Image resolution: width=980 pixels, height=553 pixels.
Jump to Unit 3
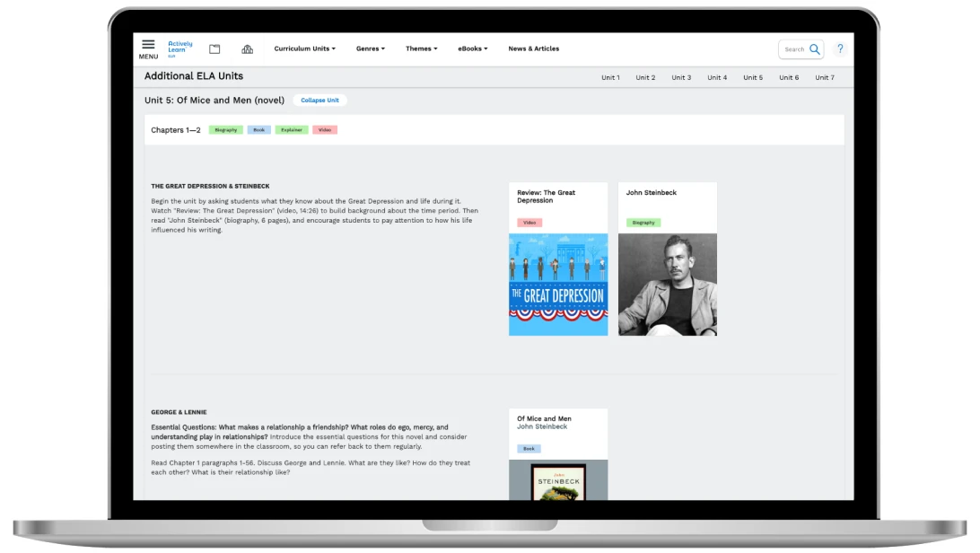(x=681, y=77)
